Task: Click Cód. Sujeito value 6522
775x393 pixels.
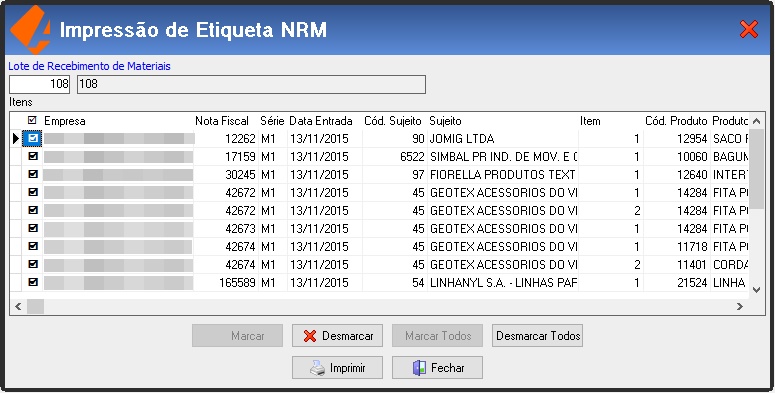Action: point(412,157)
